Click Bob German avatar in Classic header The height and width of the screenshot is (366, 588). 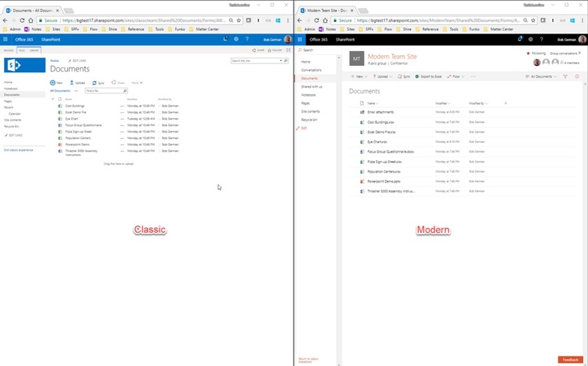(288, 39)
